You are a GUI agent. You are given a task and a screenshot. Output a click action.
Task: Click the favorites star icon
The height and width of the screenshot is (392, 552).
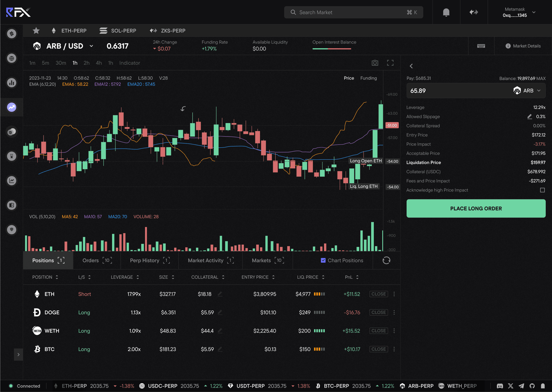coord(36,31)
